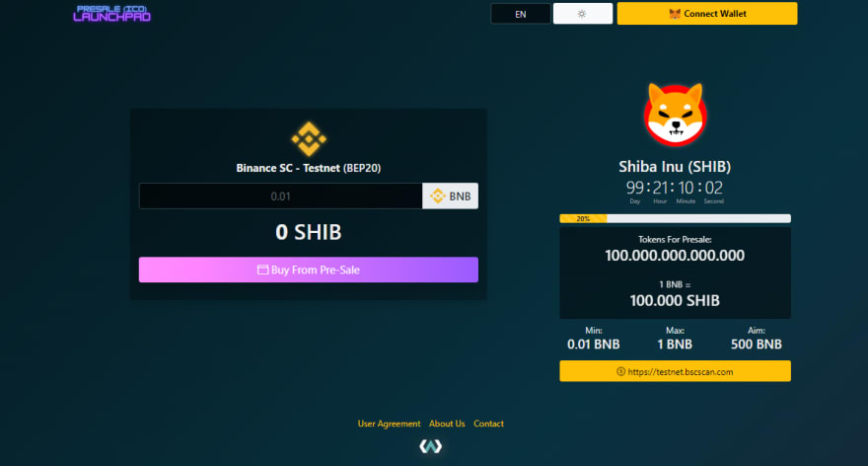
Task: Click Buy From Pre-Sale button
Action: coord(309,270)
